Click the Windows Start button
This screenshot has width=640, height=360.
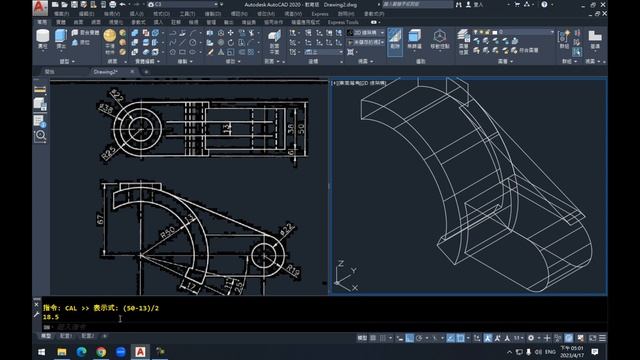point(42,351)
